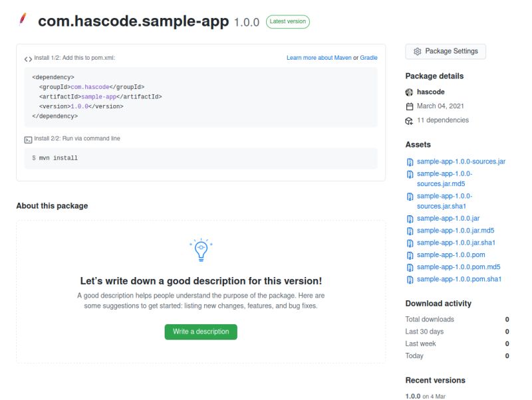Click the gear icon on Package Settings

[418, 51]
